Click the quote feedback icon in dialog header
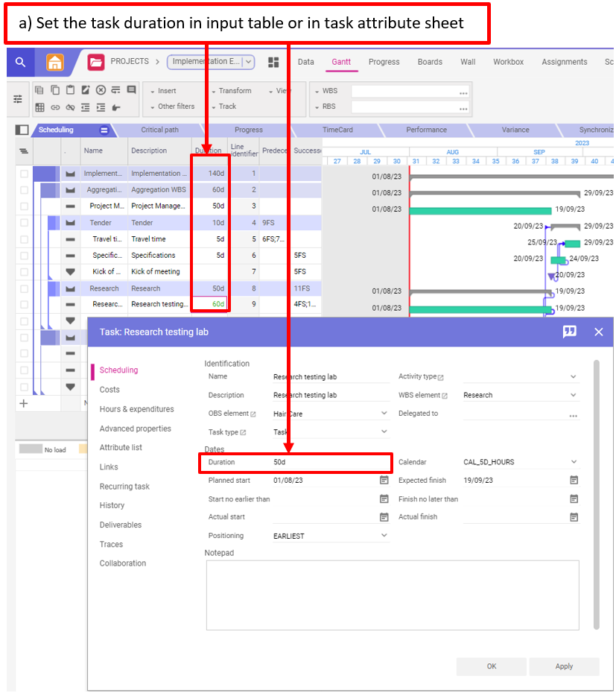 [x=570, y=332]
